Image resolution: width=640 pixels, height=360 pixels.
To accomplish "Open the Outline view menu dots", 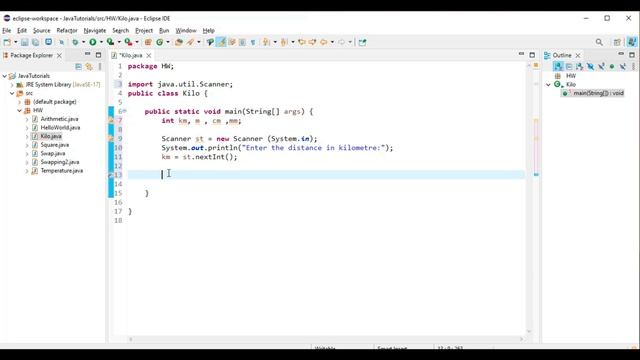I will coord(633,66).
